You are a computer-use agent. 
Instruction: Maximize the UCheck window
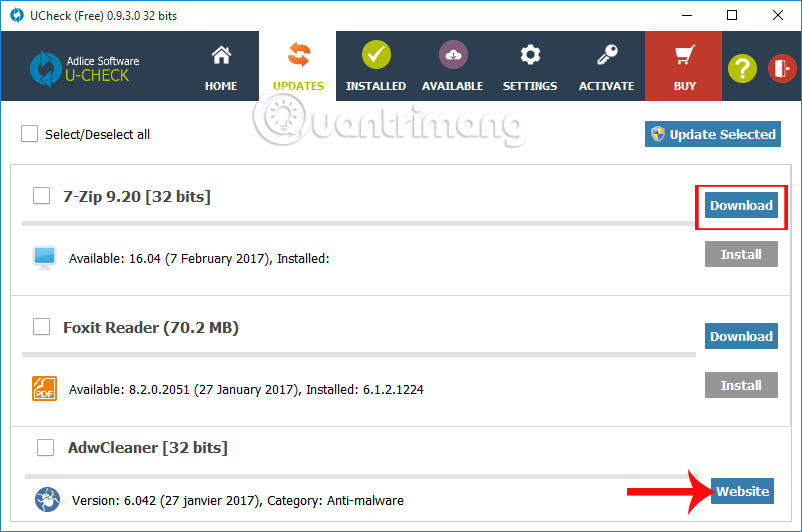pos(732,15)
